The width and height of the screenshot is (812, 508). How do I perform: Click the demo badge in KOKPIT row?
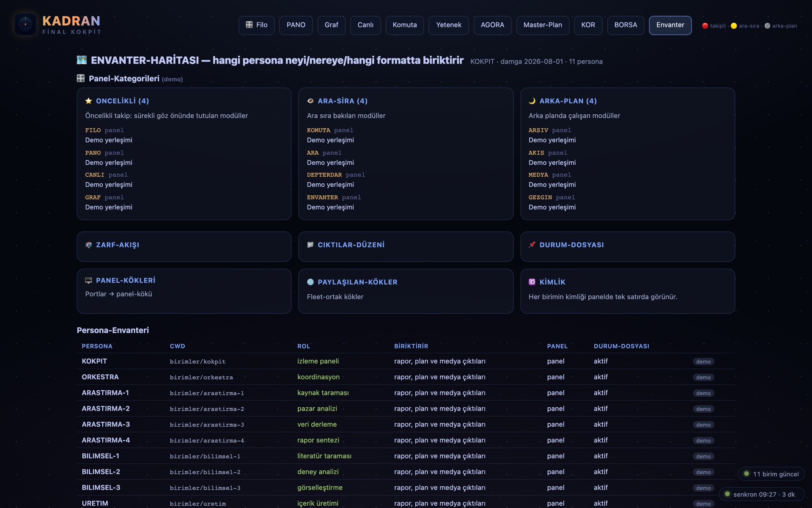[703, 362]
